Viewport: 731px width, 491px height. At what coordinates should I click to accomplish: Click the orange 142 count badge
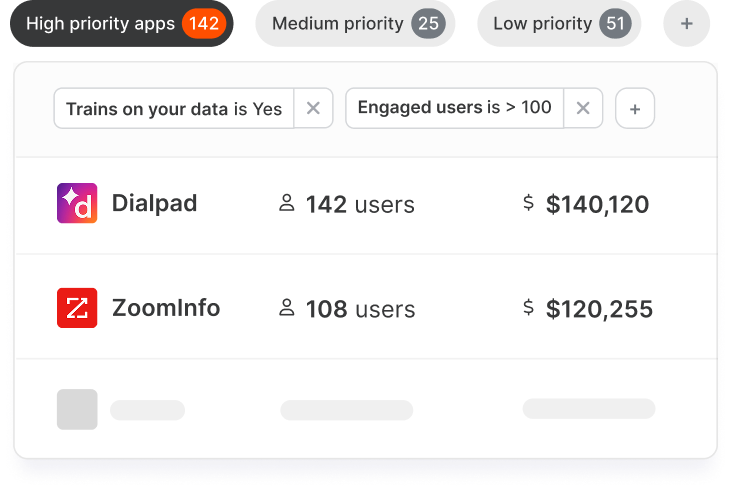(x=204, y=23)
